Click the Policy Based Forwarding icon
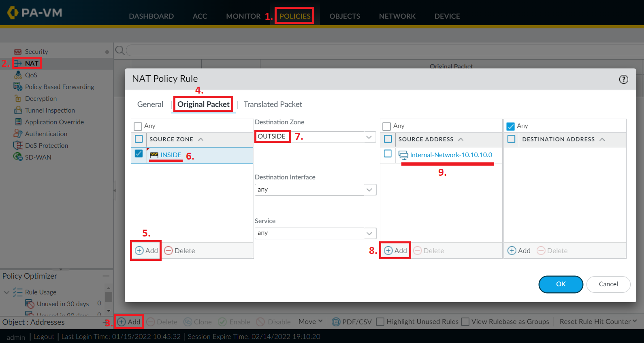 18,87
